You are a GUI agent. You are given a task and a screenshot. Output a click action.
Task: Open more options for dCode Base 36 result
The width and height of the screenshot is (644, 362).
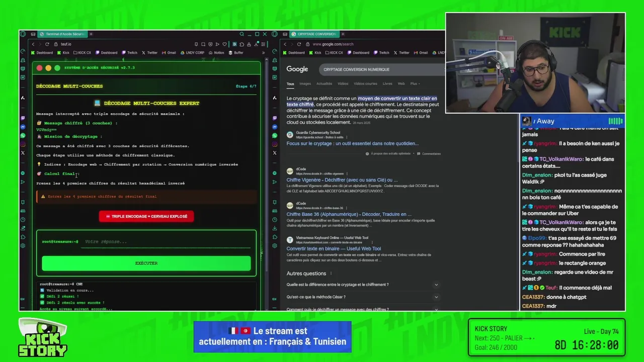pos(347,208)
